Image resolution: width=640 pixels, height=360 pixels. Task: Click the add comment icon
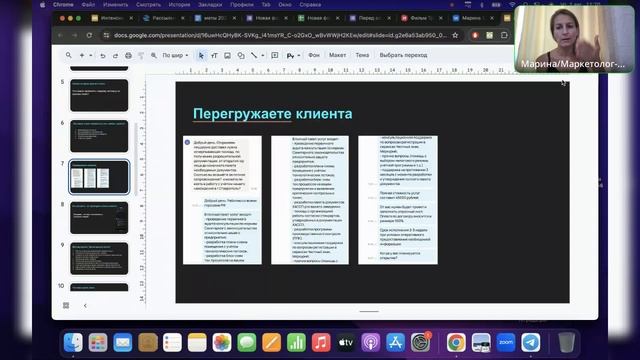point(275,55)
